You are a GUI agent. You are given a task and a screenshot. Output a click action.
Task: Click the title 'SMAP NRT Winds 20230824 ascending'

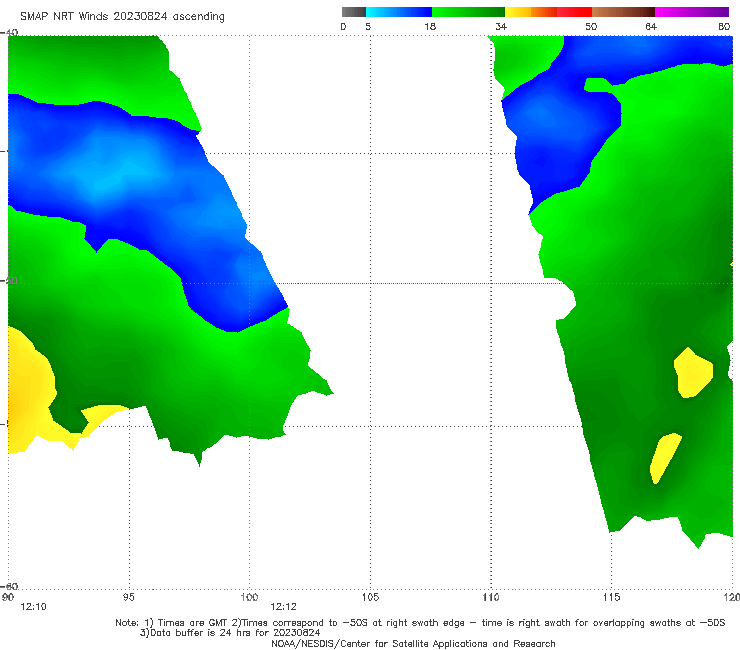tap(122, 16)
